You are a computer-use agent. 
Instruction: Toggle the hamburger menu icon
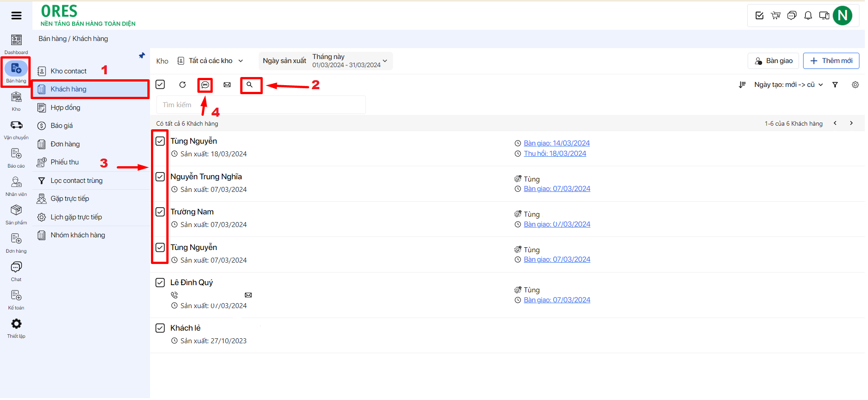point(16,16)
